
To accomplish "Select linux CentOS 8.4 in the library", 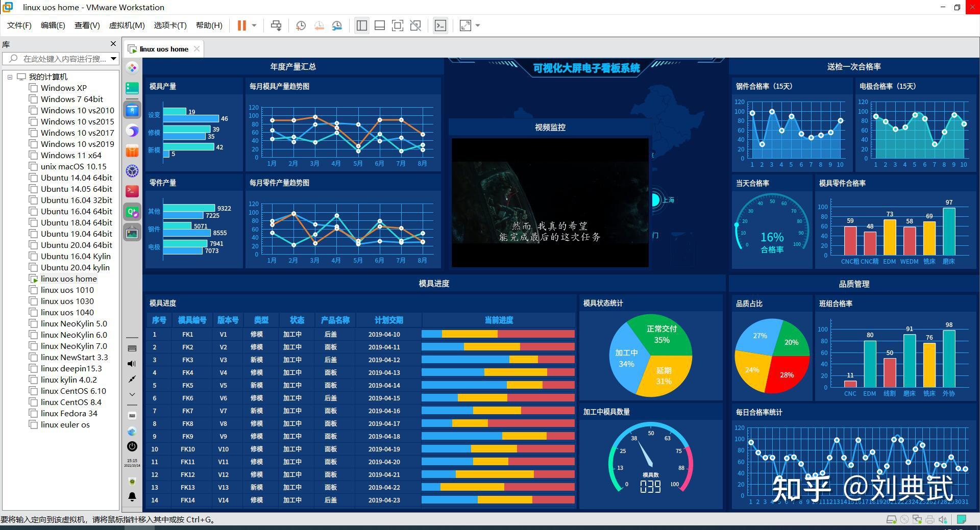I will (71, 402).
